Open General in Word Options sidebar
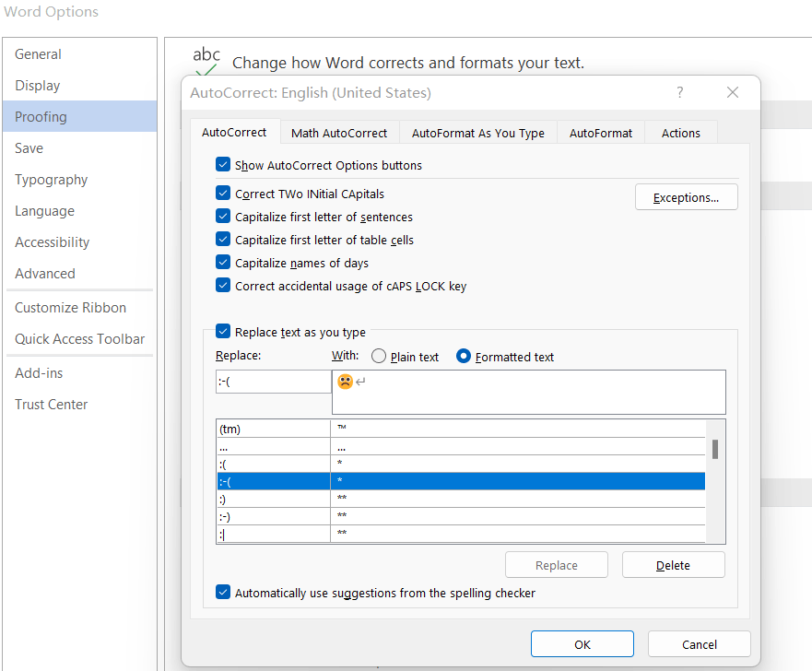 coord(80,54)
